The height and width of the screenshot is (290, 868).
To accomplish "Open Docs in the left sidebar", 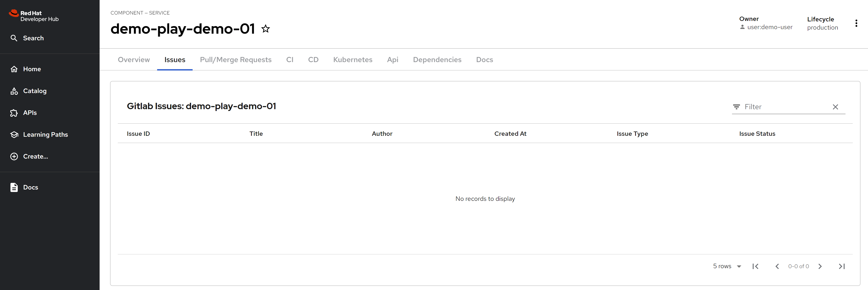I will pos(30,187).
